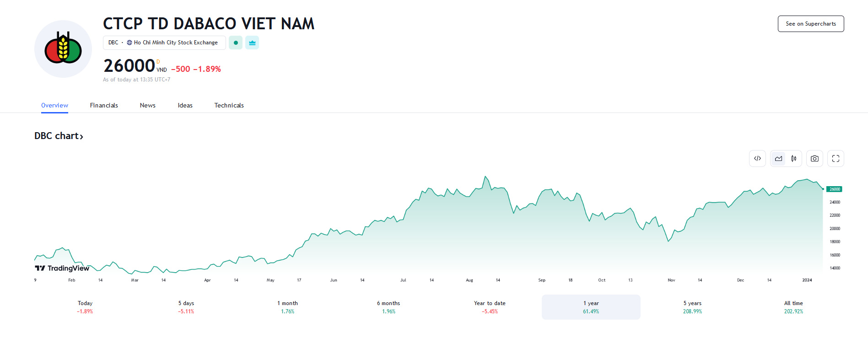
Task: Open the News section
Action: 147,105
